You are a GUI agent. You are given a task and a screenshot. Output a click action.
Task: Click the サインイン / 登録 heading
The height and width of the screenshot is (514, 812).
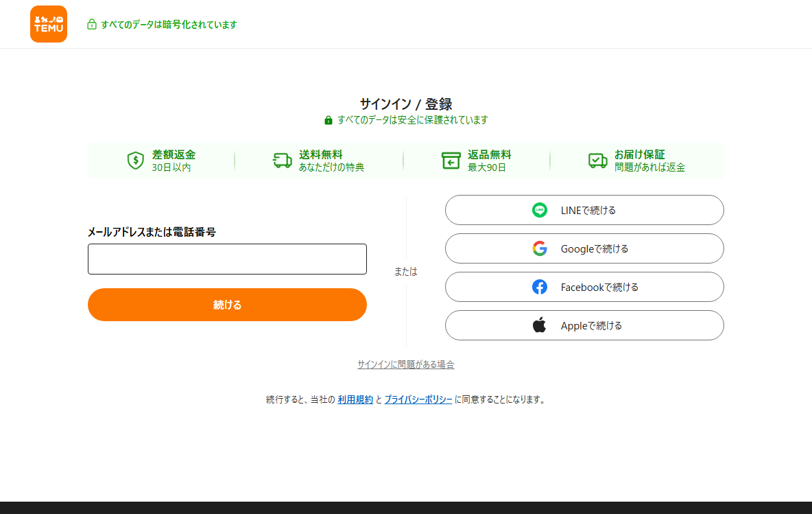point(406,104)
